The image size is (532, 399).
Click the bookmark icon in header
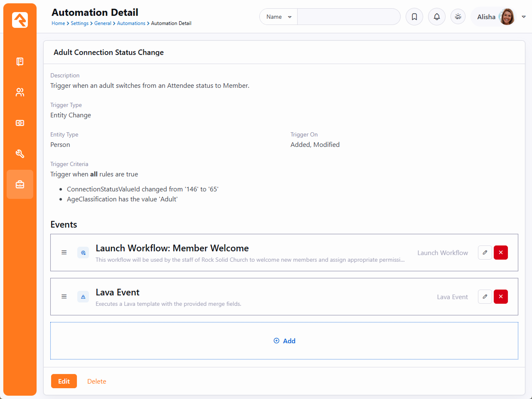point(414,17)
